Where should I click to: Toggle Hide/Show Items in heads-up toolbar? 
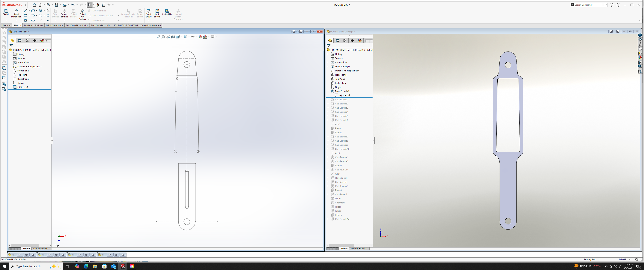[193, 37]
